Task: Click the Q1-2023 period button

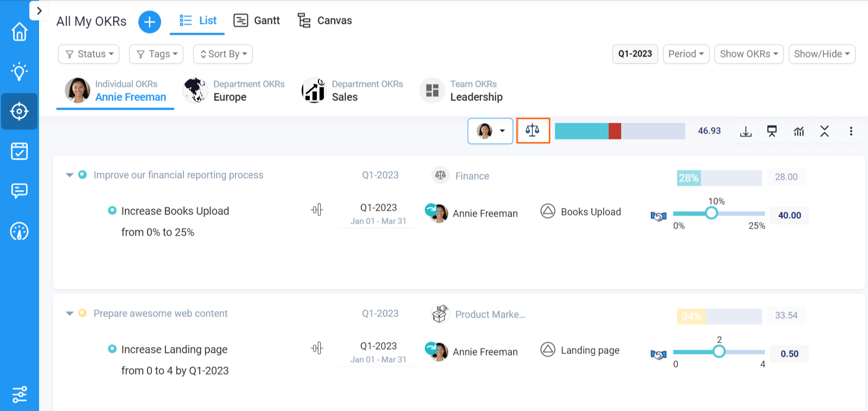Action: coord(635,54)
